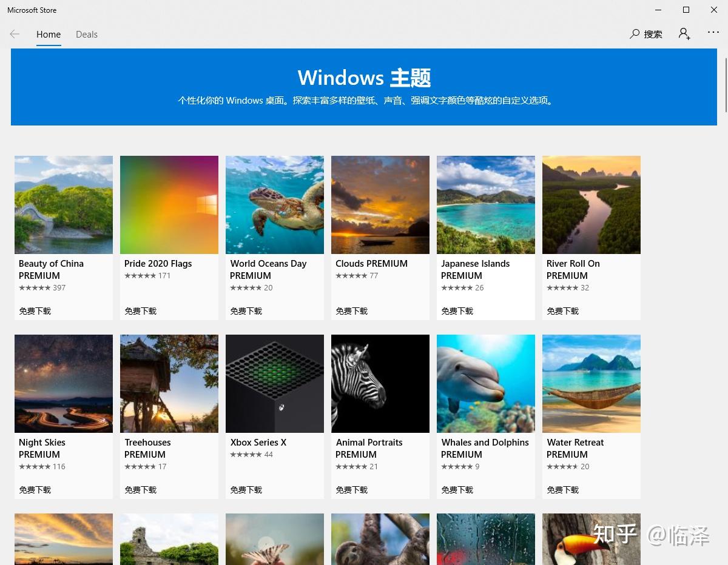Click the Windows 主题 banner
The image size is (728, 565).
[x=364, y=87]
